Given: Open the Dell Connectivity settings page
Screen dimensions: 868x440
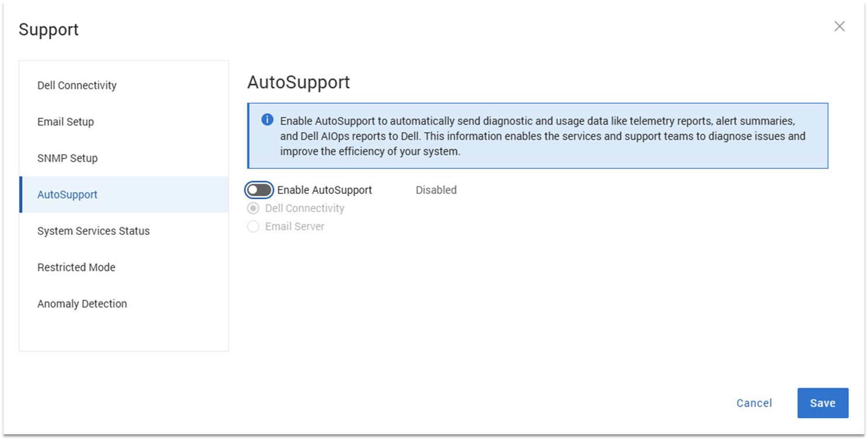Looking at the screenshot, I should point(77,85).
